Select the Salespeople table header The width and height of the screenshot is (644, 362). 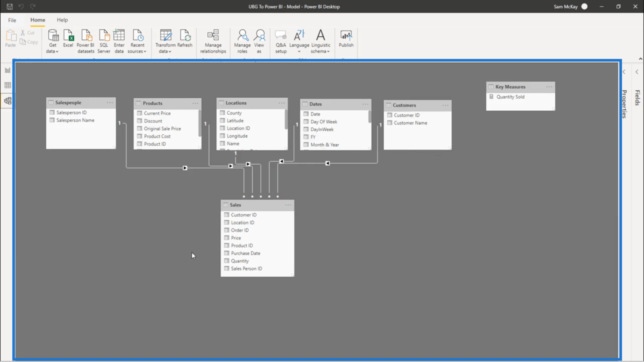pyautogui.click(x=81, y=103)
